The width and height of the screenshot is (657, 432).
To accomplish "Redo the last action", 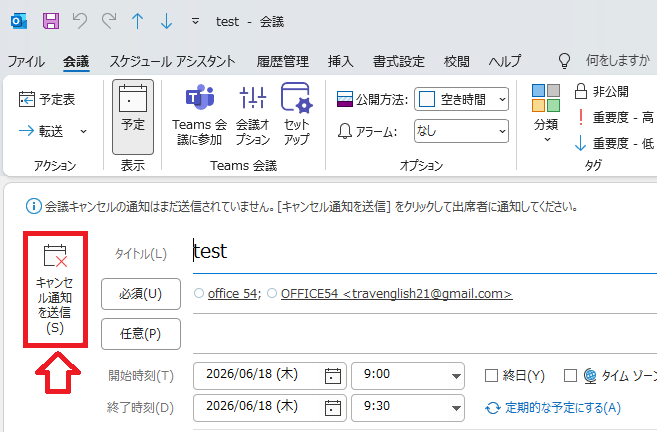I will point(109,21).
